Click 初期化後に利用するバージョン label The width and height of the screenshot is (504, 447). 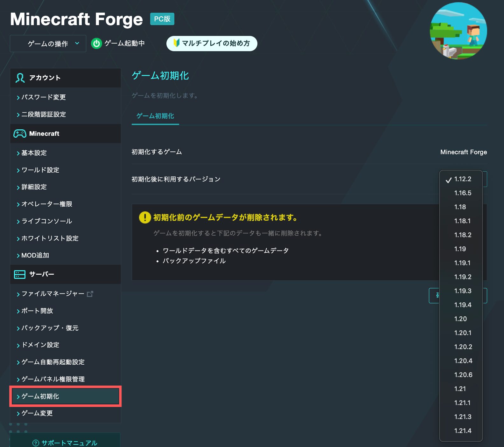coord(176,179)
